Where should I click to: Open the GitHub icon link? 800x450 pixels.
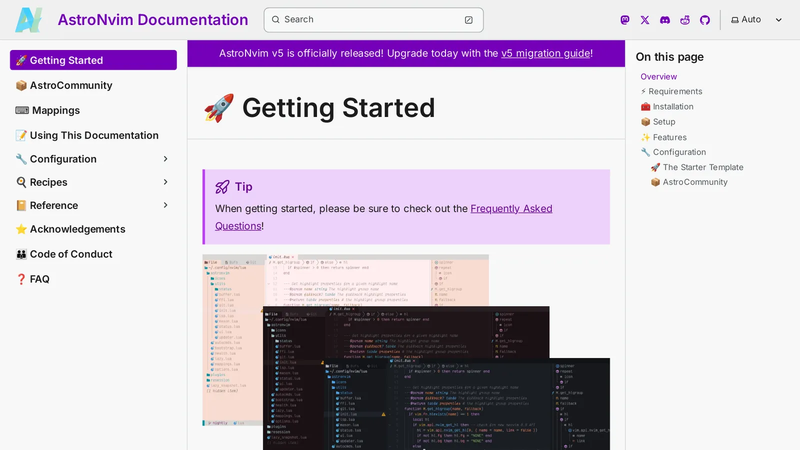tap(705, 20)
